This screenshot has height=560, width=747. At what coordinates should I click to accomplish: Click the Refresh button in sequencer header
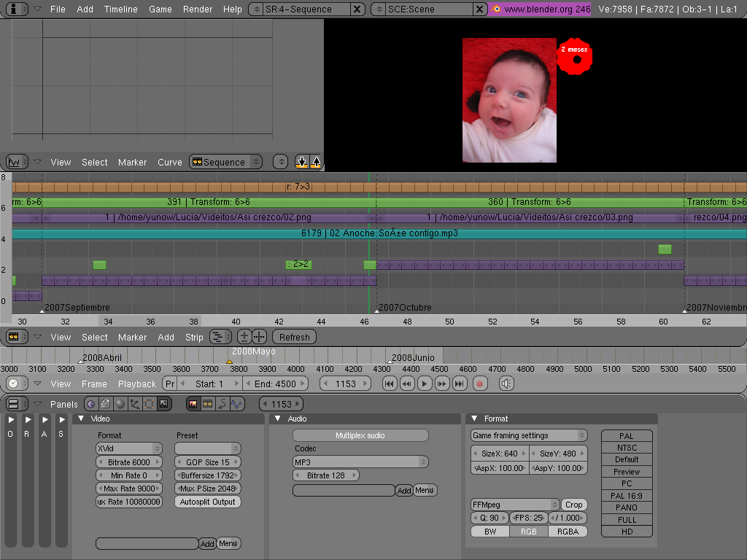click(x=294, y=337)
